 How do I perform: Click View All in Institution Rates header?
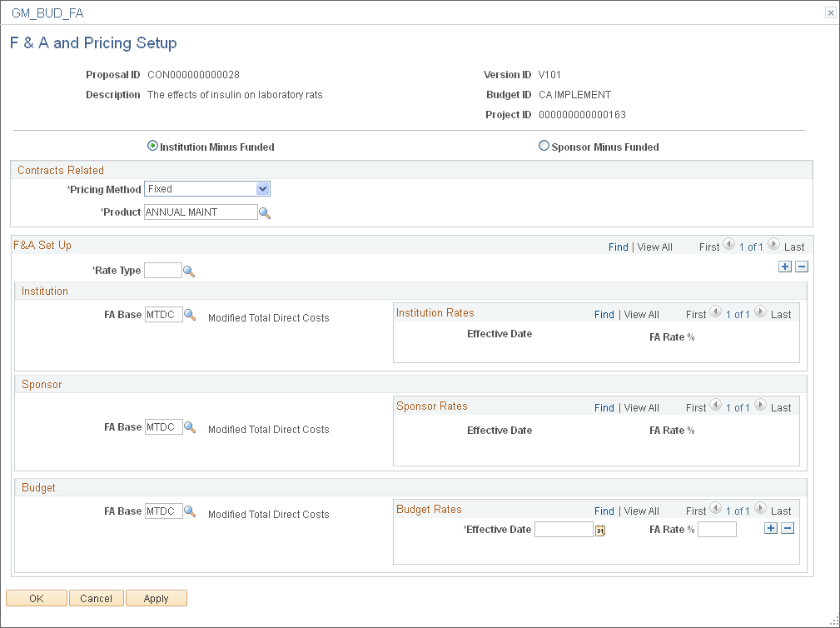[x=642, y=315]
